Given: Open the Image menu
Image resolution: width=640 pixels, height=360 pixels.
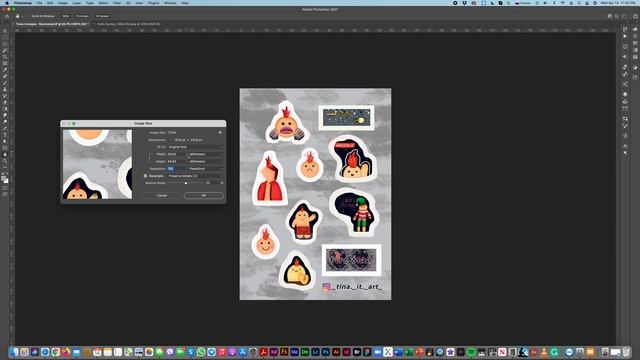Looking at the screenshot, I should tap(62, 3).
